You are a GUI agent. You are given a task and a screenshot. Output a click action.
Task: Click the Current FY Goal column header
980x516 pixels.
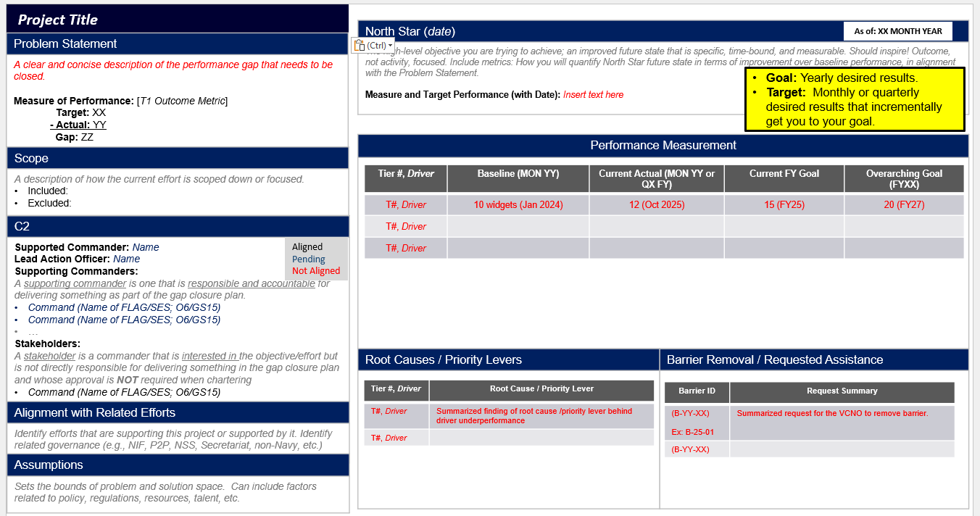point(784,178)
